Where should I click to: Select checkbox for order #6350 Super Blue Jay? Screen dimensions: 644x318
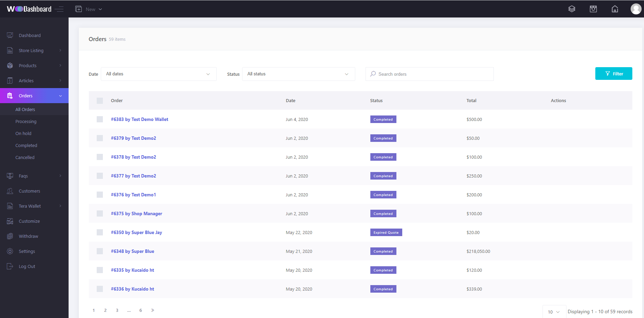click(100, 232)
